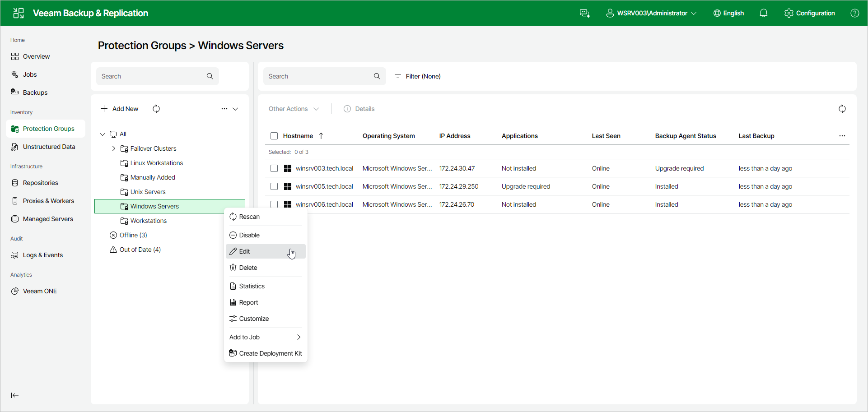Open the console messages icon in header
The width and height of the screenshot is (868, 412).
pos(585,13)
